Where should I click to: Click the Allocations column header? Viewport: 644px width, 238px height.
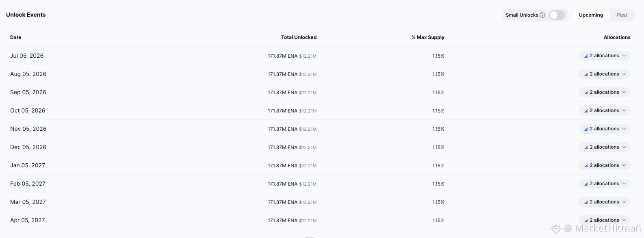click(617, 37)
